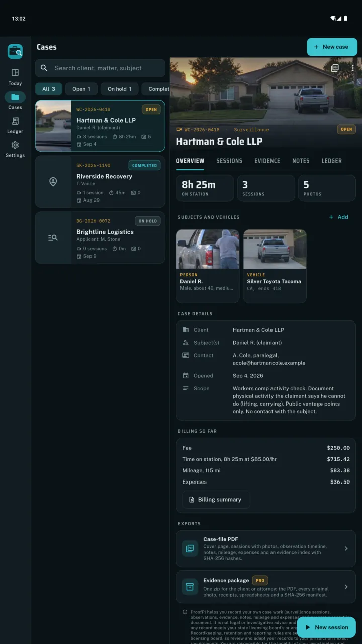This screenshot has height=644, width=362.
Task: Open Settings in sidebar
Action: [x=15, y=149]
